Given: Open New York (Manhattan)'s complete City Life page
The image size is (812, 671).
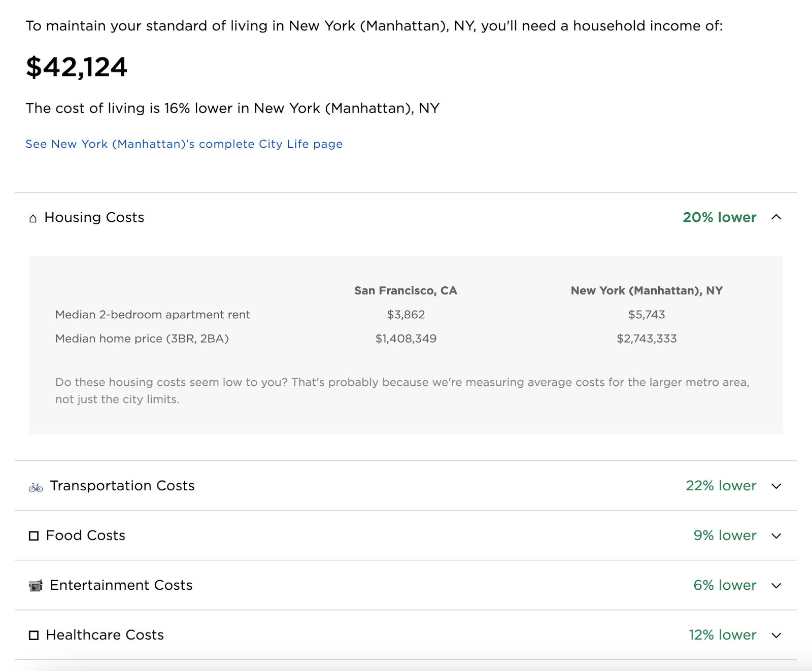Looking at the screenshot, I should coord(184,144).
